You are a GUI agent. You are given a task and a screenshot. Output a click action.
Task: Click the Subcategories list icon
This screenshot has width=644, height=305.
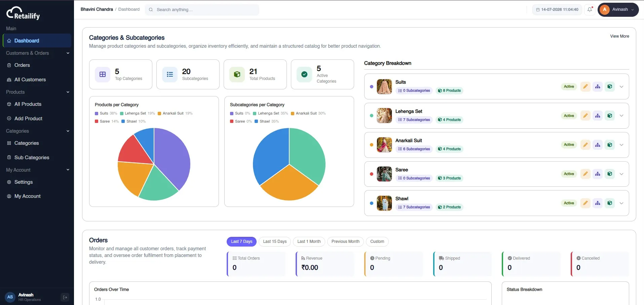[170, 74]
